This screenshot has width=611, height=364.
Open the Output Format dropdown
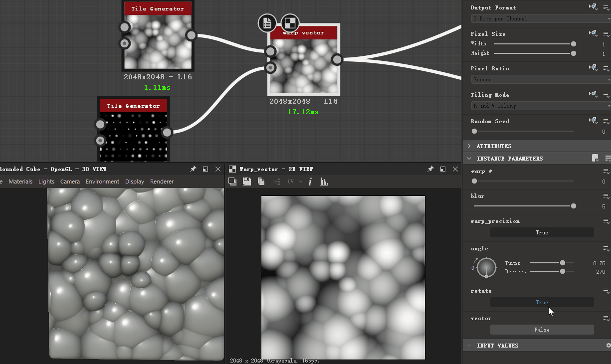[541, 18]
